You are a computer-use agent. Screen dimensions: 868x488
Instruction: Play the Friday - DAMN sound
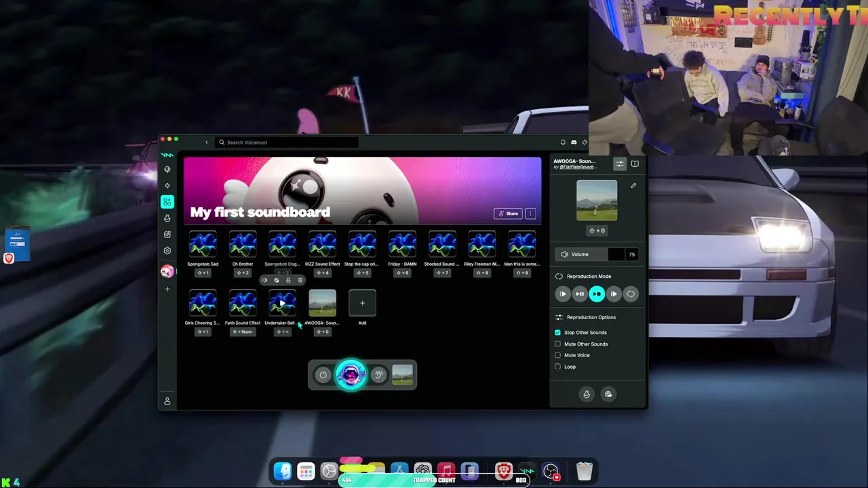point(402,245)
